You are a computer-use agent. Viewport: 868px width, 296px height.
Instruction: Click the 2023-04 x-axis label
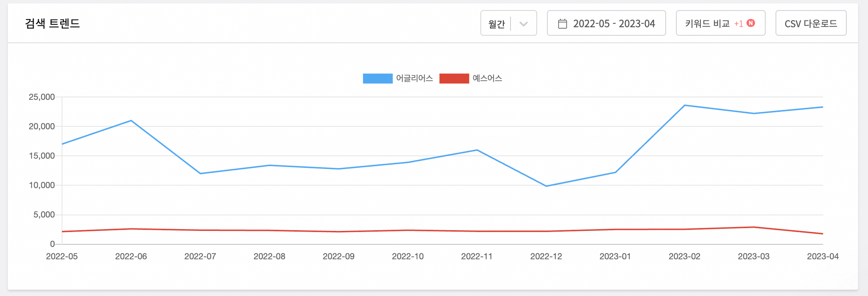tap(822, 257)
